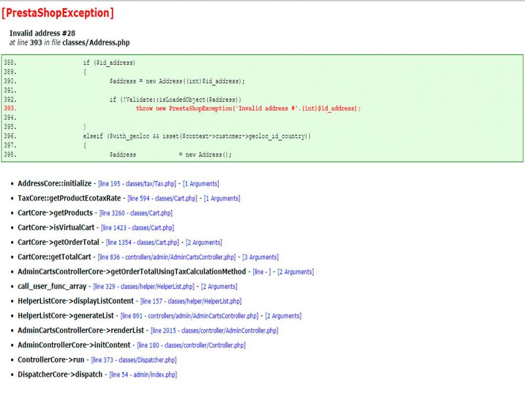Image resolution: width=525 pixels, height=420 pixels.
Task: Click the 'AdminControllerCore->initContent' stack entry
Action: tap(74, 346)
